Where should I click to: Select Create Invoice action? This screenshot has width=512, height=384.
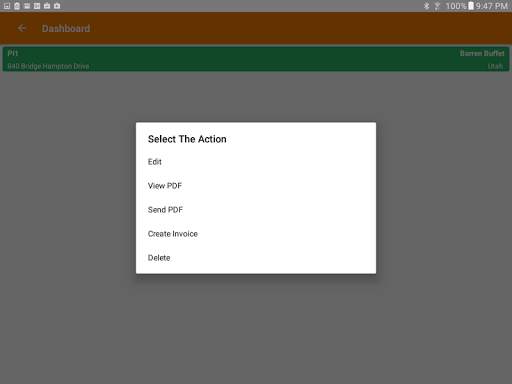click(x=256, y=234)
